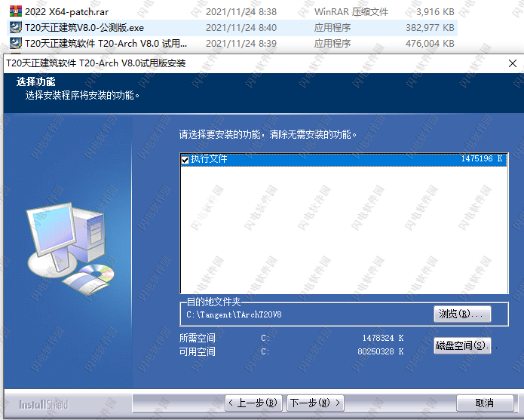Click the size value 382,977 KB
Viewport: 524px width, 420px height.
(430, 28)
